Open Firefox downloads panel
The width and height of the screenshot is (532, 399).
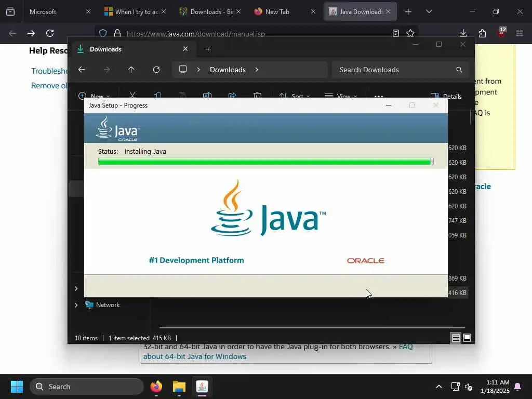tap(463, 33)
